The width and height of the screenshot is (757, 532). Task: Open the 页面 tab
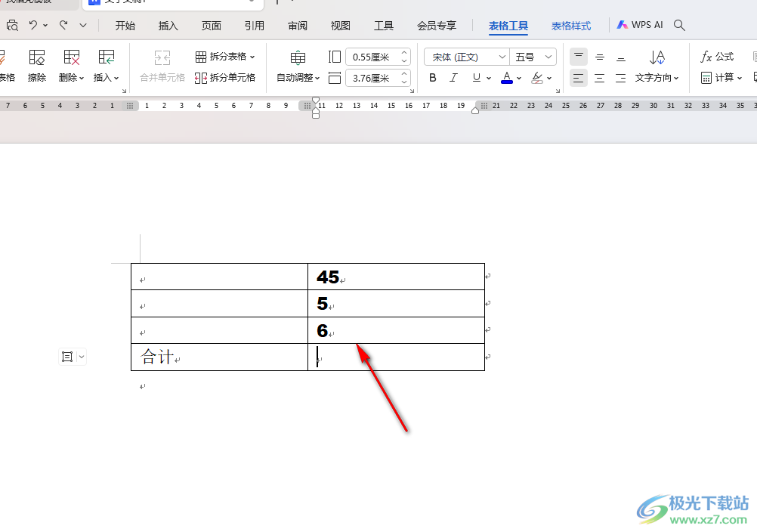coord(211,26)
